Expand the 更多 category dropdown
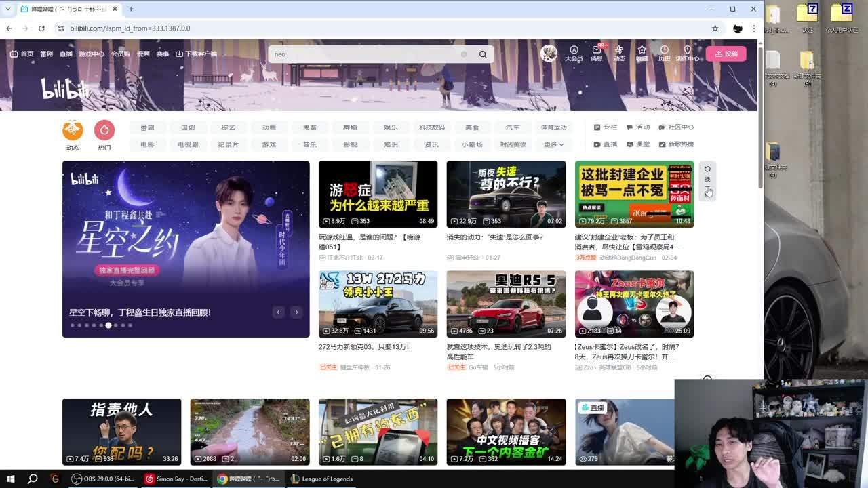The image size is (868, 488). point(553,144)
